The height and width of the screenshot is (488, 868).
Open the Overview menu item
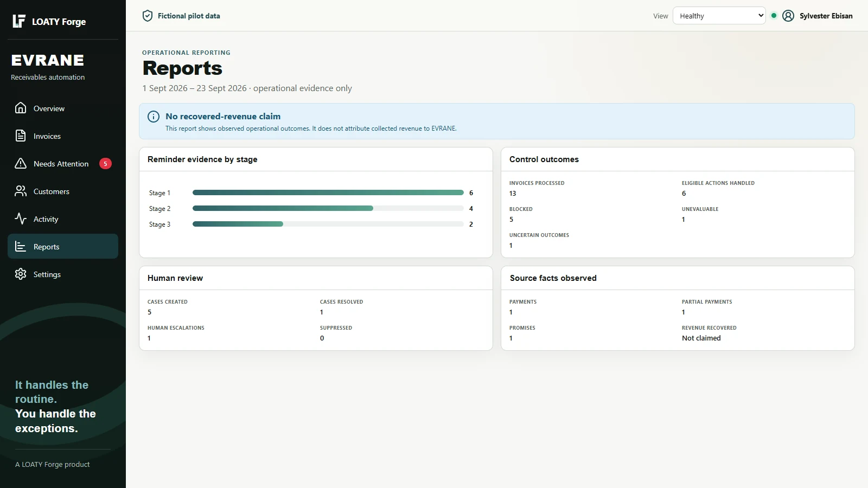[x=63, y=108]
